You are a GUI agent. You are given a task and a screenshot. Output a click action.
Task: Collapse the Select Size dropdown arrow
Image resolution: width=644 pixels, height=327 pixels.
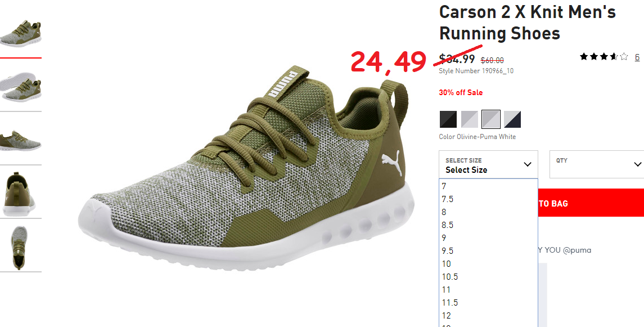point(528,164)
